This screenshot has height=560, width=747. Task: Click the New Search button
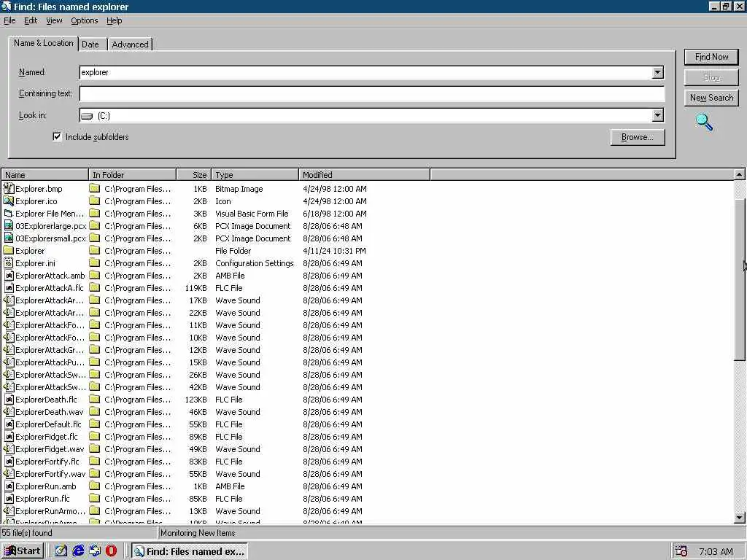(x=711, y=98)
